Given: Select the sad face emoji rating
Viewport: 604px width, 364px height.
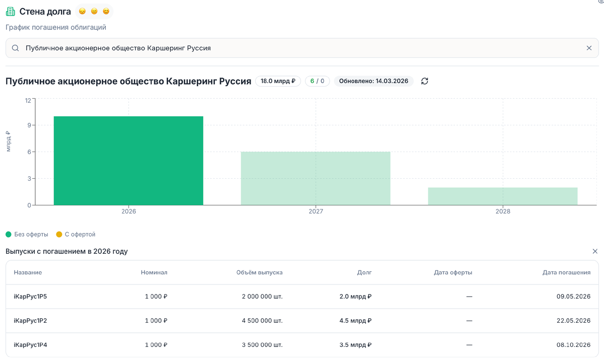Looking at the screenshot, I should tap(82, 11).
